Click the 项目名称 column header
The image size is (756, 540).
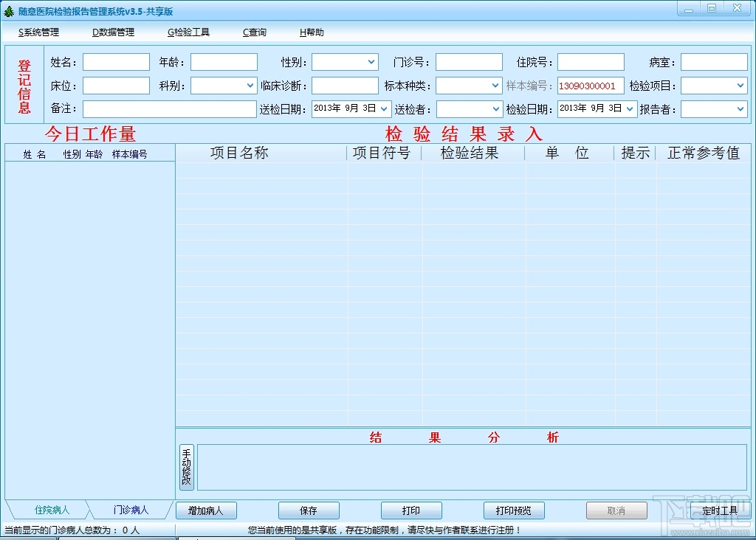click(x=261, y=153)
